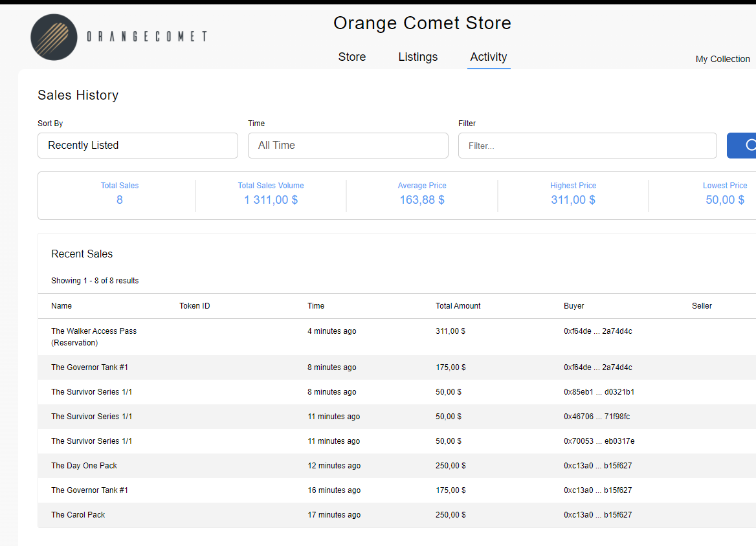756x546 pixels.
Task: Click the 12 minutes ago time cell
Action: pos(333,466)
